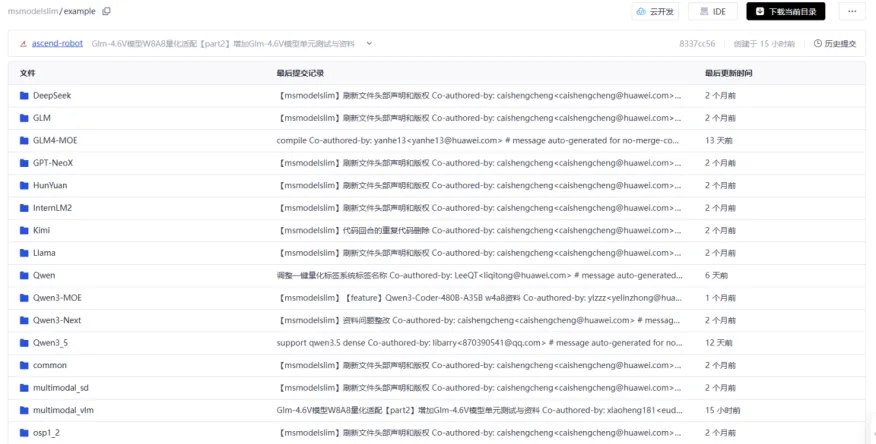The height and width of the screenshot is (444, 876).
Task: Select the DeepSeek folder name
Action: click(x=52, y=96)
